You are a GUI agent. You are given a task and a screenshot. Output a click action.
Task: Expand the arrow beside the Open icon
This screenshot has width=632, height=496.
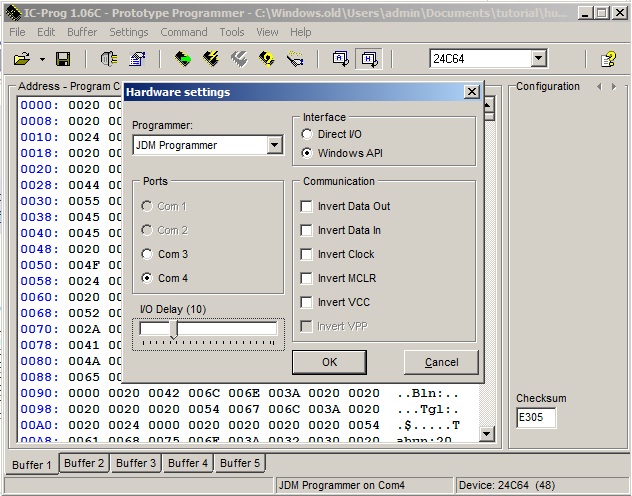coord(42,60)
